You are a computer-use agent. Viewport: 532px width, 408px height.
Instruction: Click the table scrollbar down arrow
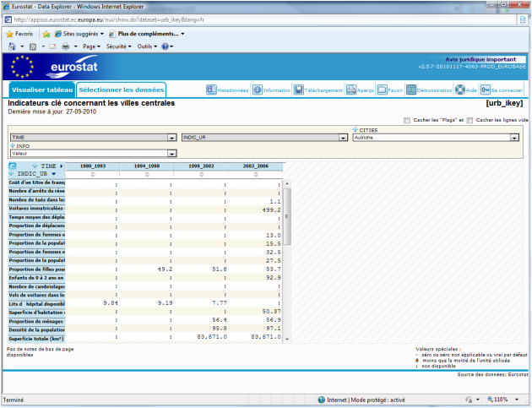287,339
